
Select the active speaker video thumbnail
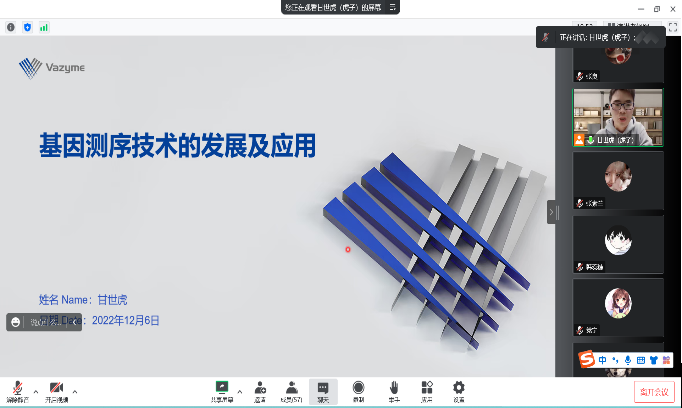pos(617,118)
